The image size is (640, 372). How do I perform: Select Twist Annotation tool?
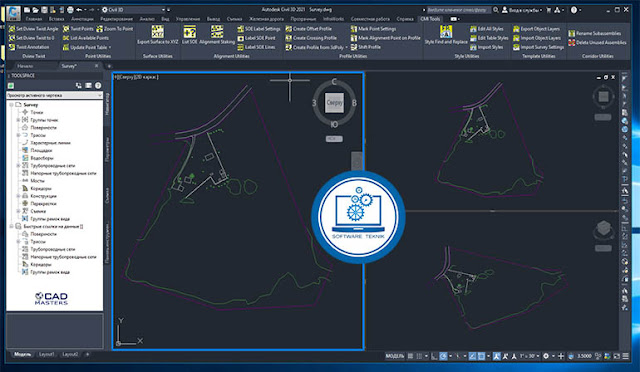[x=29, y=47]
